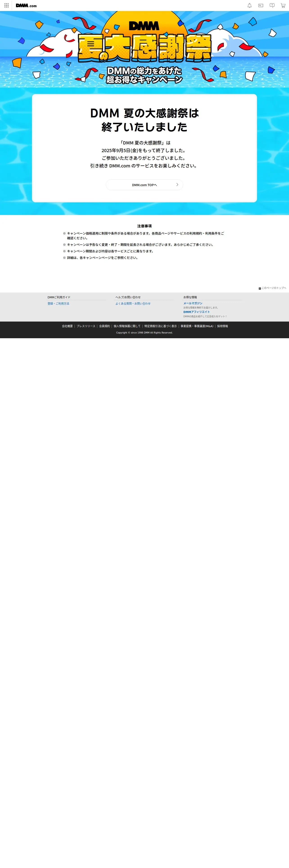Click the DMM.com logo
The height and width of the screenshot is (868, 289).
coord(26,5)
